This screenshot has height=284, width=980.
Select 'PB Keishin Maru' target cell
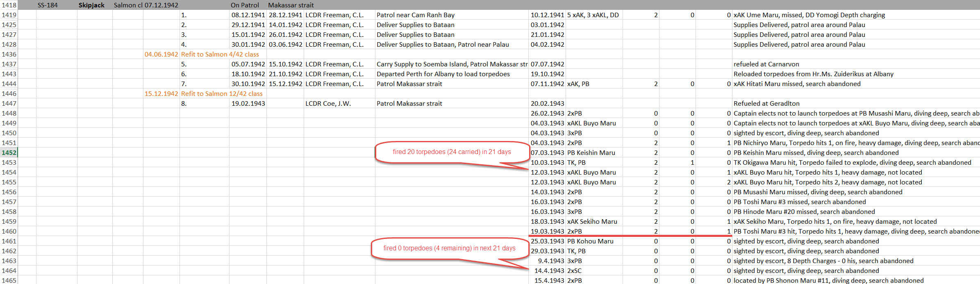(x=591, y=152)
